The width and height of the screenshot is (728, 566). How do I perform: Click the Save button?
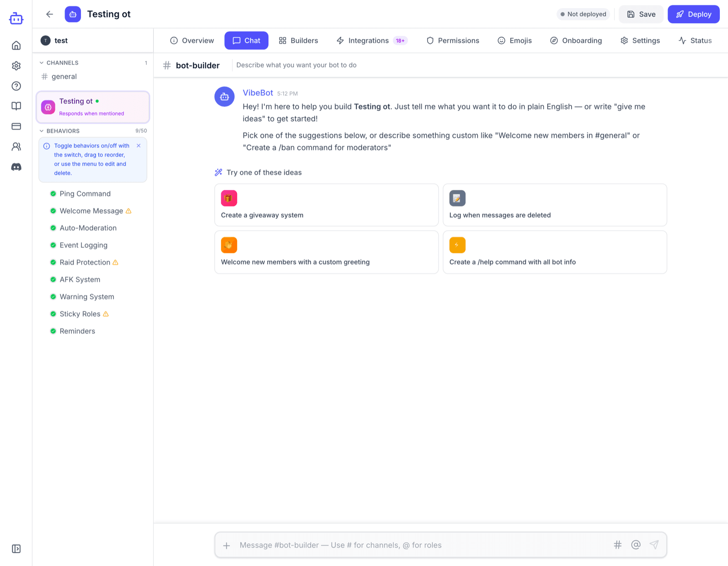click(641, 14)
